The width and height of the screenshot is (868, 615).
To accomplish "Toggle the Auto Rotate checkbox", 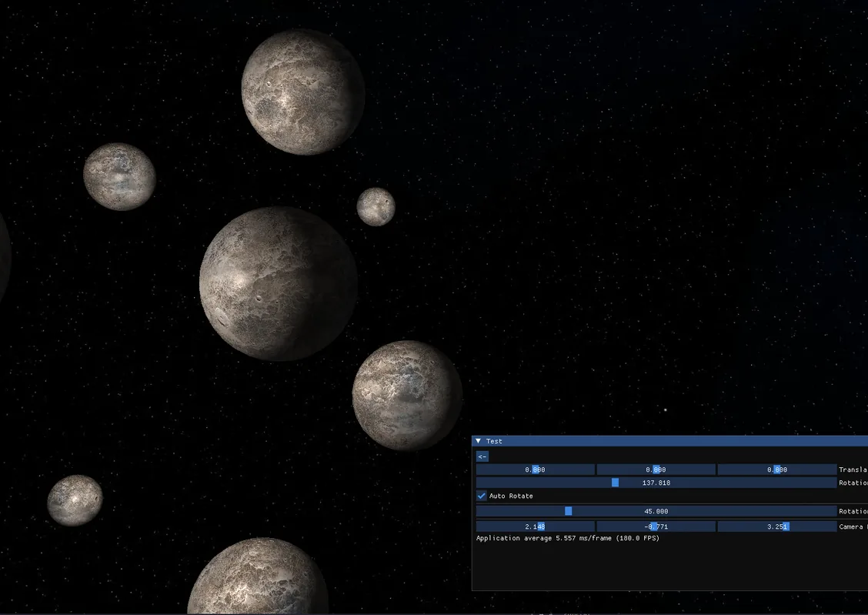I will (482, 496).
